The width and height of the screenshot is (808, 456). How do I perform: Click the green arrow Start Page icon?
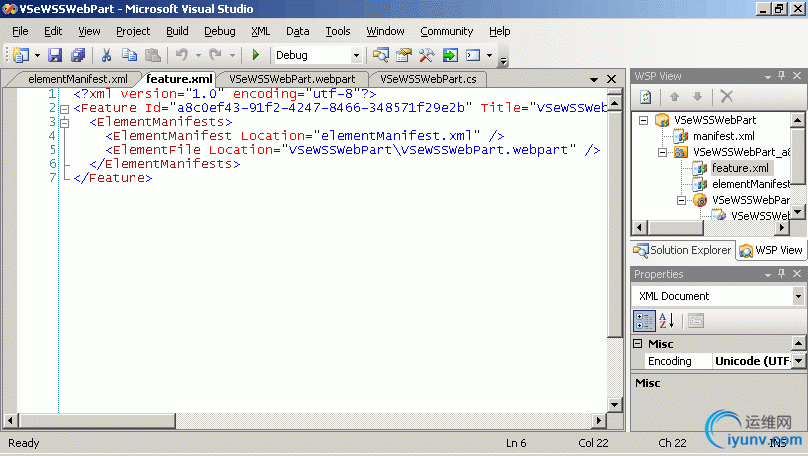tap(450, 55)
